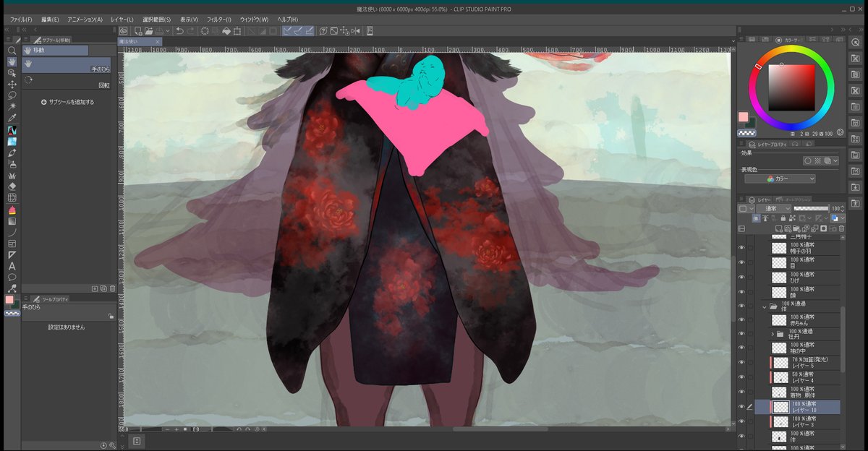The image size is (868, 451).
Task: Select the Fill bucket tool in toolbox
Action: click(x=12, y=210)
